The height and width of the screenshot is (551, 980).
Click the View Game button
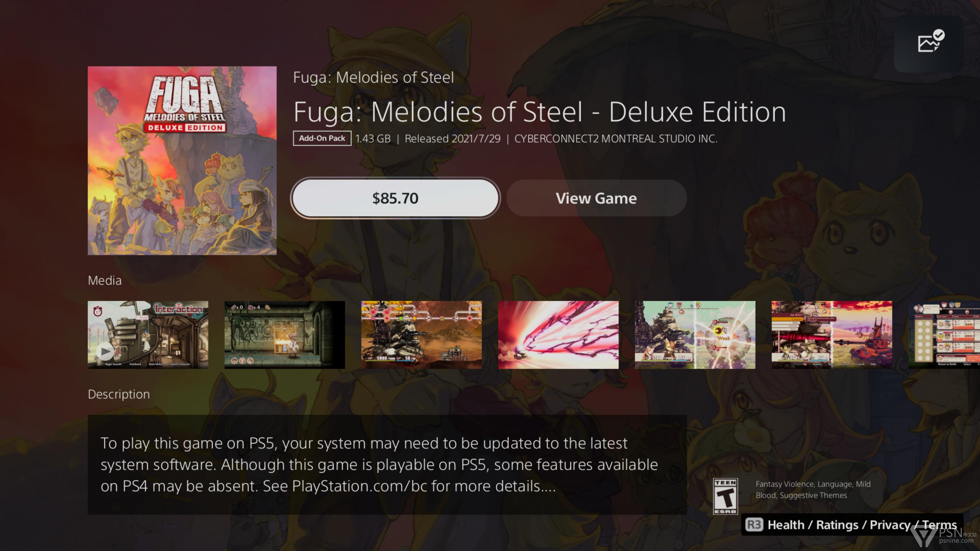[596, 198]
